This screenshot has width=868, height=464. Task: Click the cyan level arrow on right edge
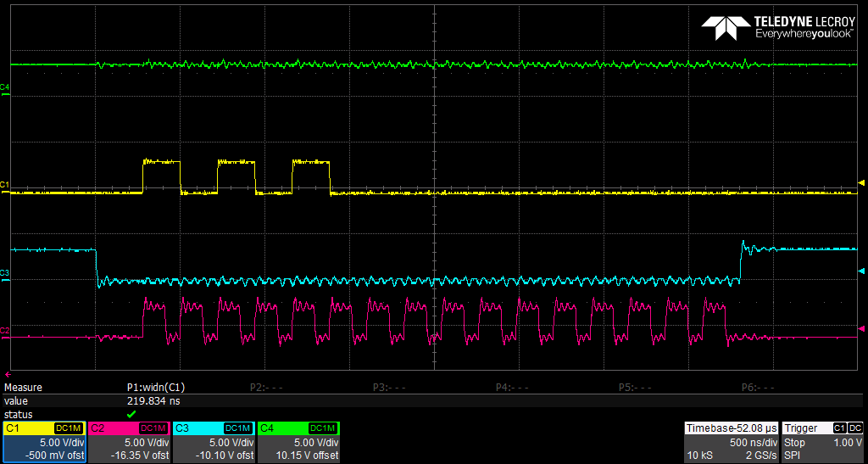(861, 271)
